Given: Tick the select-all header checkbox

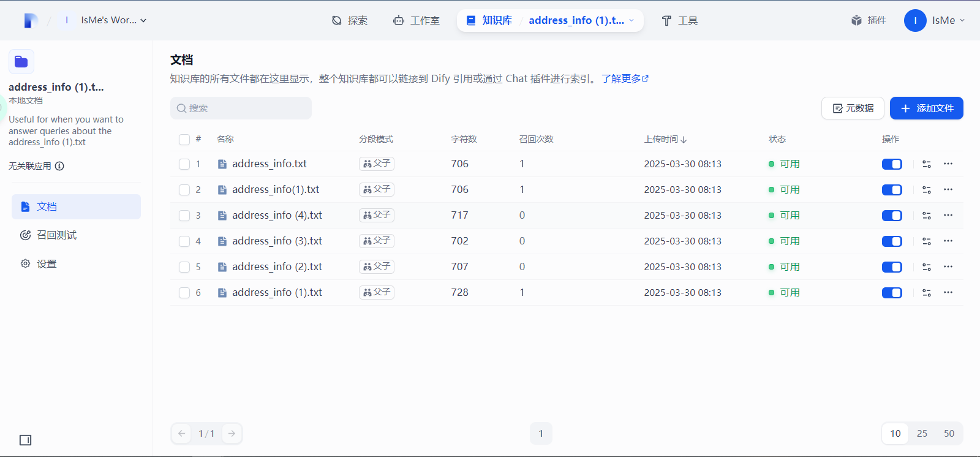Looking at the screenshot, I should point(184,140).
